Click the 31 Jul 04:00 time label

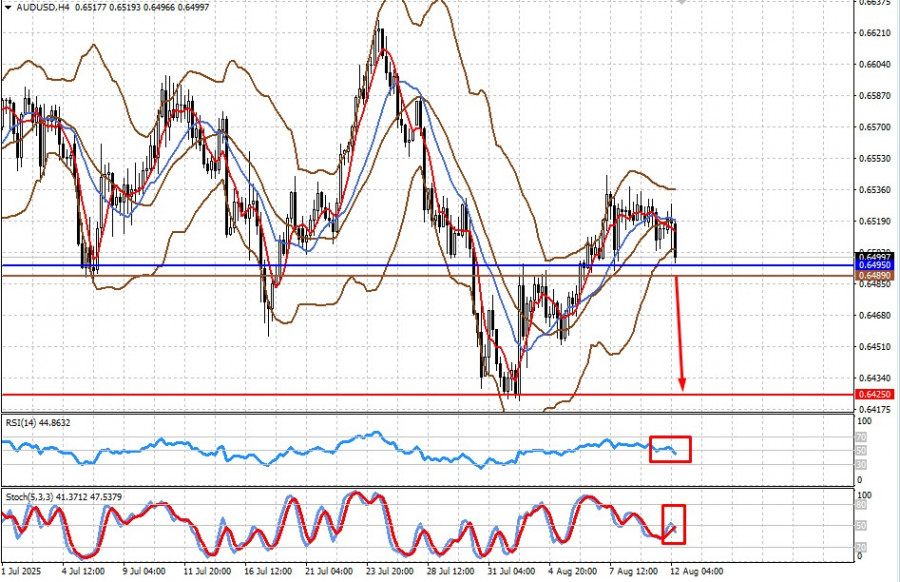pyautogui.click(x=511, y=572)
